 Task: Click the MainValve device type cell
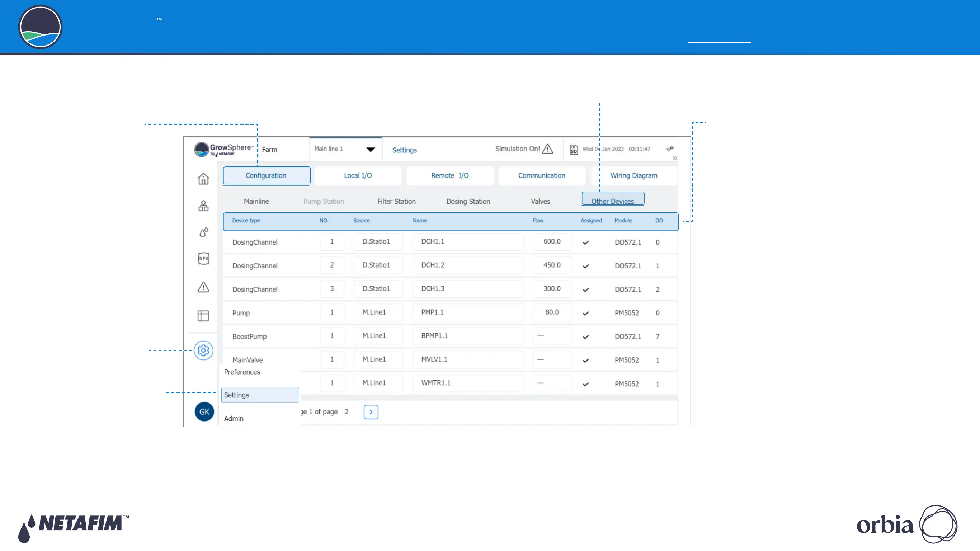coord(248,360)
